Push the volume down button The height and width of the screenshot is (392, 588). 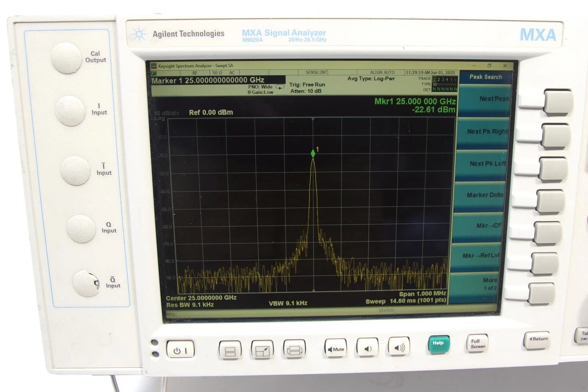coord(367,348)
